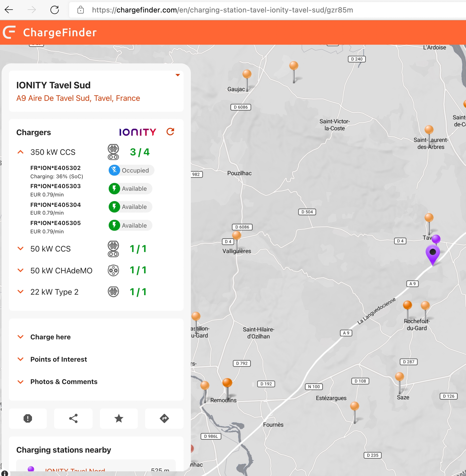The height and width of the screenshot is (476, 466).
Task: Click the refresh chargers status icon
Action: click(170, 132)
